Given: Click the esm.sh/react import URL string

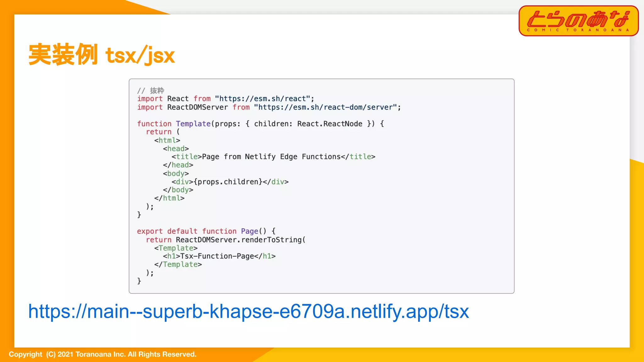Looking at the screenshot, I should tap(263, 99).
